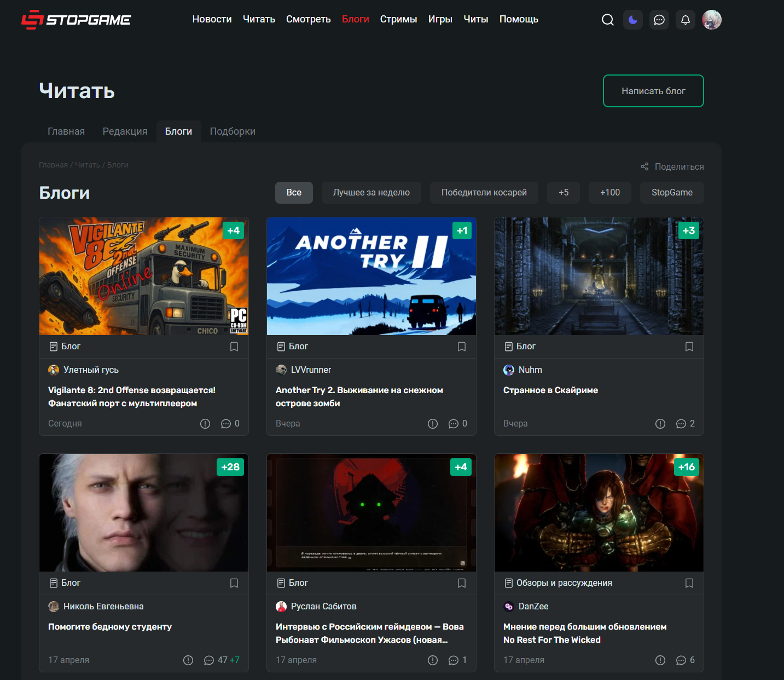Select the Все filter
This screenshot has width=784, height=680.
[x=294, y=193]
